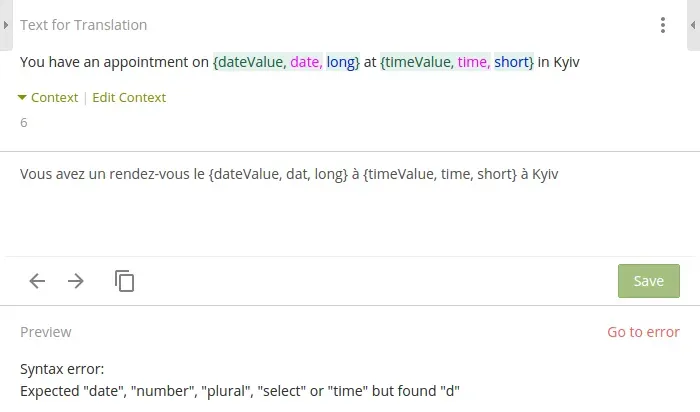Click the pink 'time,' token in source
Screen dimensions: 700x412
473,62
